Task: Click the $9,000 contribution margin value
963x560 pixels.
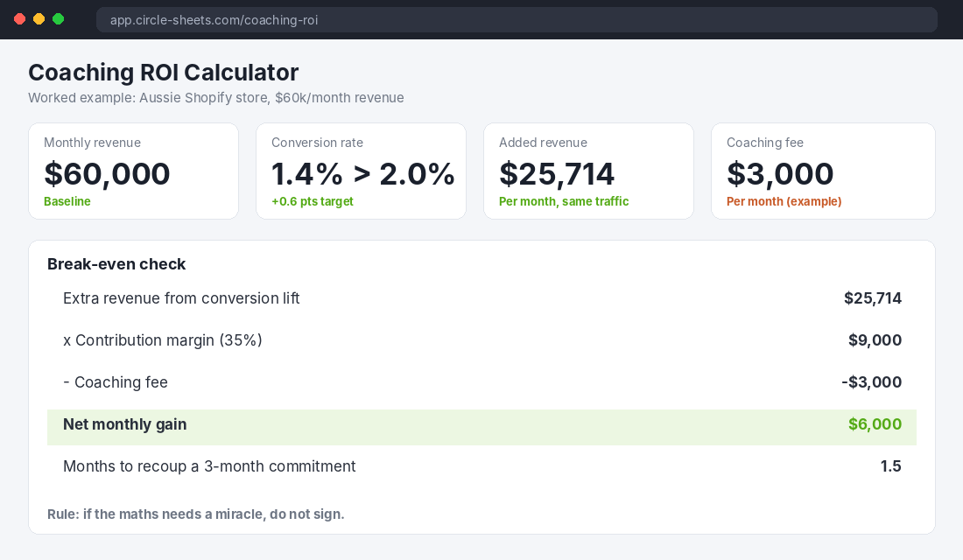Action: [875, 340]
